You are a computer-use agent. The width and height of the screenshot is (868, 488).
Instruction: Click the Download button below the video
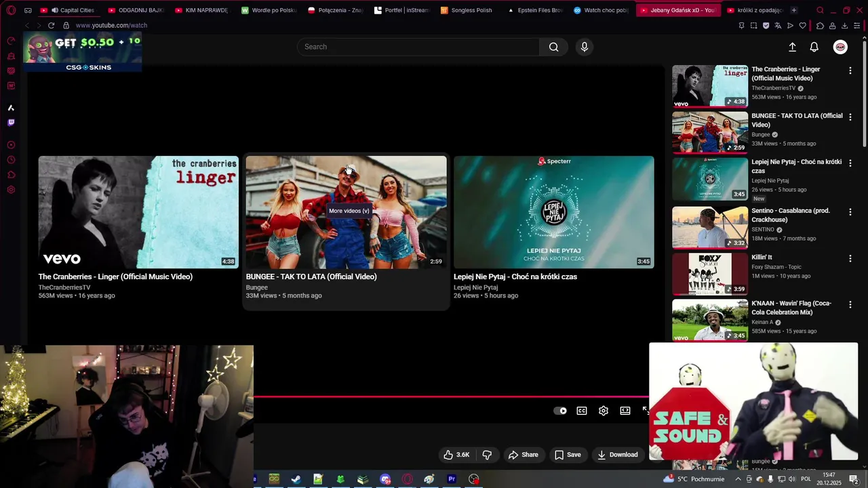pos(618,455)
